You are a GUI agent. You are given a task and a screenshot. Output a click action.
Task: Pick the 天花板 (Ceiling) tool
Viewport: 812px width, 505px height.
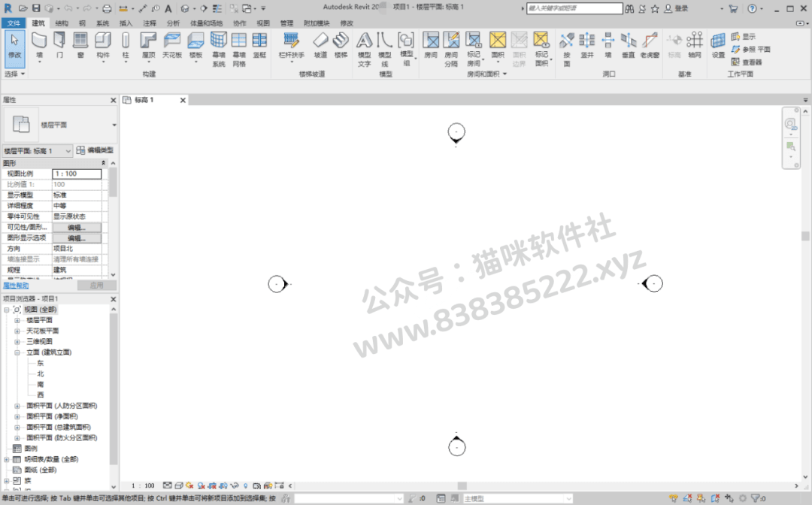[172, 46]
